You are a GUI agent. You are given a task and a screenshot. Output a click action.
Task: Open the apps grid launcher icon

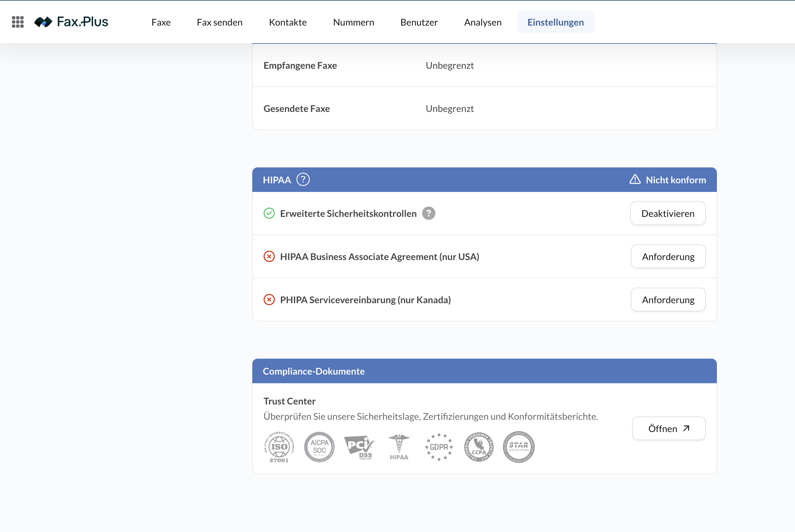click(18, 22)
